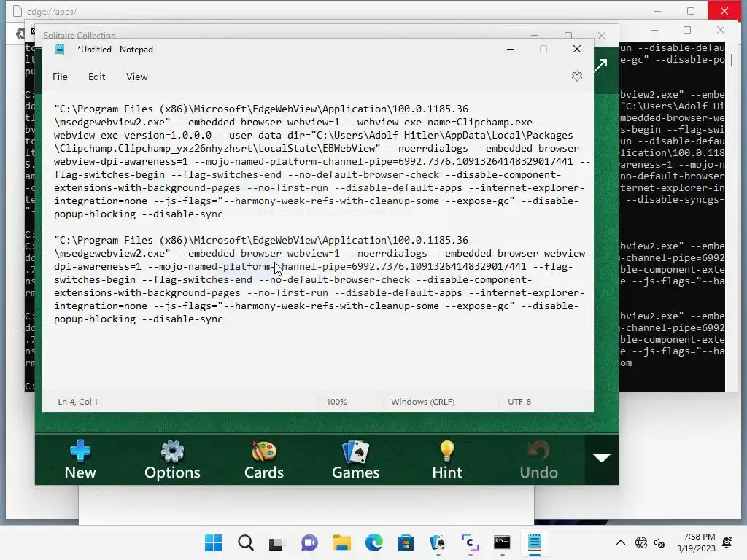Switch to Clipchamp on the taskbar
747x560 pixels.
click(x=470, y=542)
